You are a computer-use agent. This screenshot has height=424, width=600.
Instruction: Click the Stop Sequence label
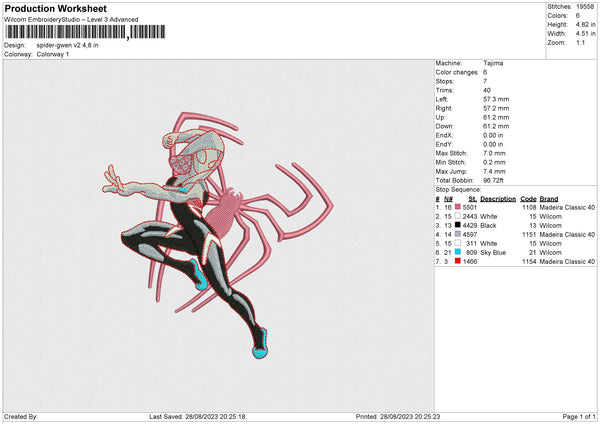point(458,190)
